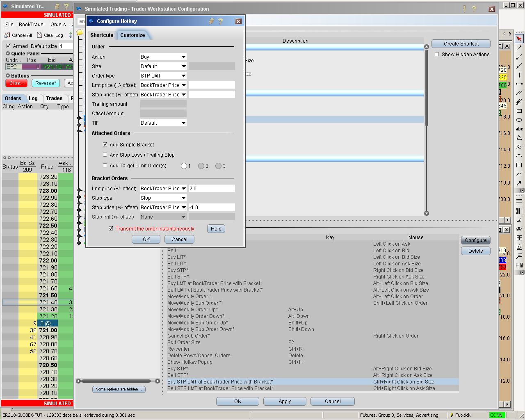Viewport: 525px width, 420px height.
Task: Click the help question mark in Configure Hotkey
Action: click(220, 21)
